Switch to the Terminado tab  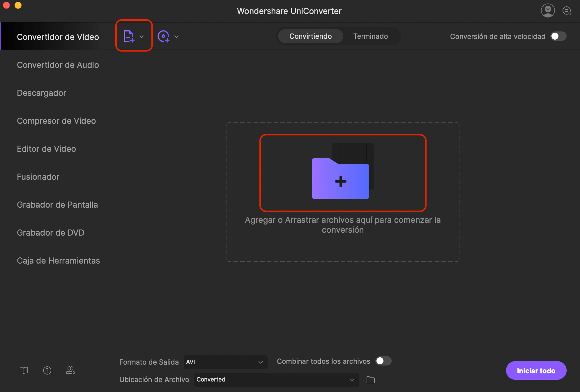point(370,36)
